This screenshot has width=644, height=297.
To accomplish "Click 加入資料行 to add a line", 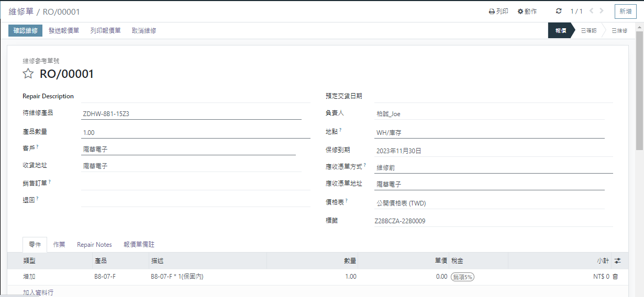I will click(x=38, y=292).
